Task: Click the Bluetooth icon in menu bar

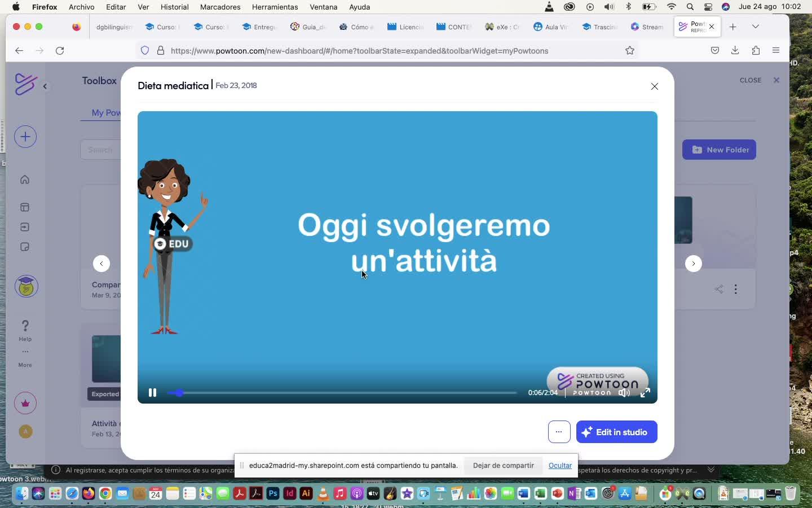Action: pyautogui.click(x=629, y=7)
